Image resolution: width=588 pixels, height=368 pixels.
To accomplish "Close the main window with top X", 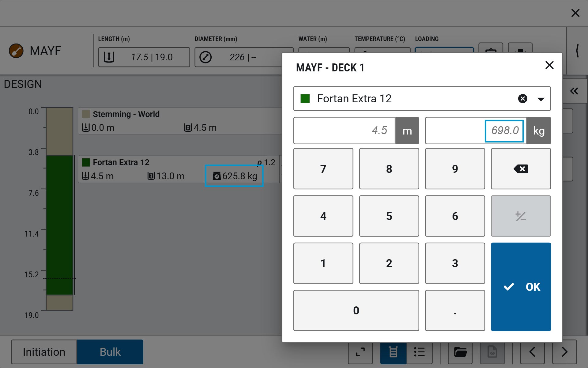I will (x=575, y=13).
